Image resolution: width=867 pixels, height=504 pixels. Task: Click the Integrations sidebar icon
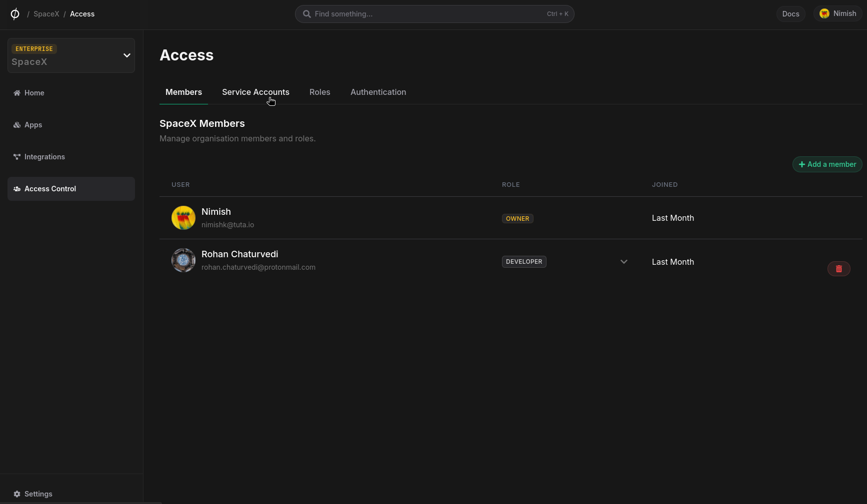coord(17,157)
